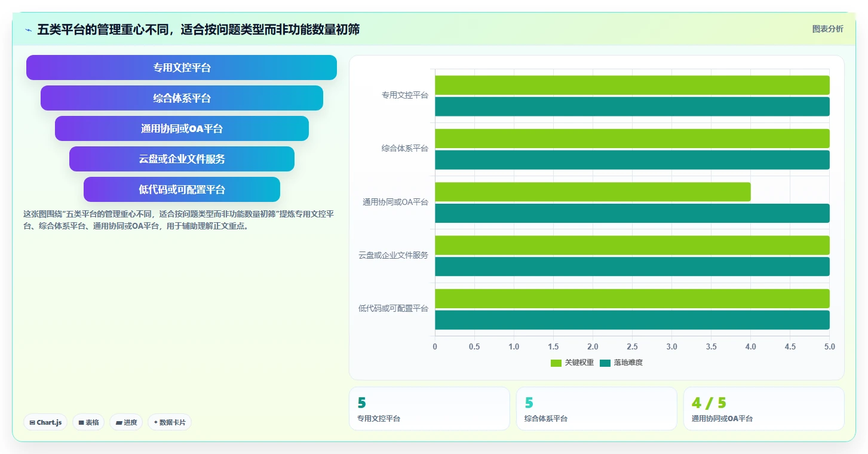Screen dimensions: 868x454
Task: Click the lightning icon beside the title
Action: pos(28,30)
